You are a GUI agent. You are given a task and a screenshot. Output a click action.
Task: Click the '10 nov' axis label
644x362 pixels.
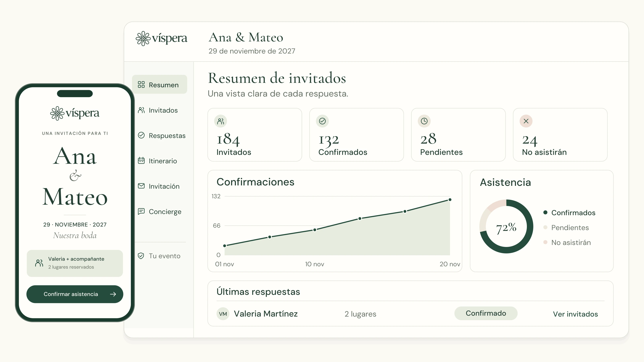(x=315, y=264)
